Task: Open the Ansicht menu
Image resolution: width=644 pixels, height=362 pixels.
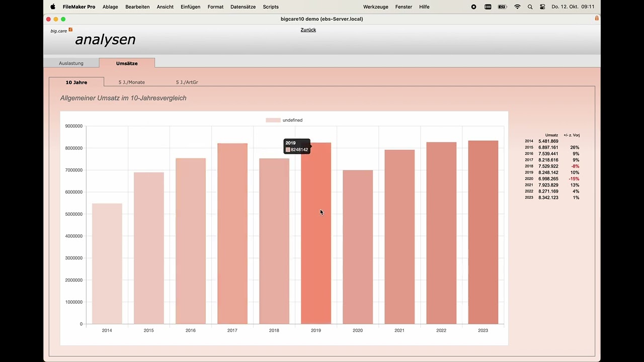Action: click(x=165, y=7)
